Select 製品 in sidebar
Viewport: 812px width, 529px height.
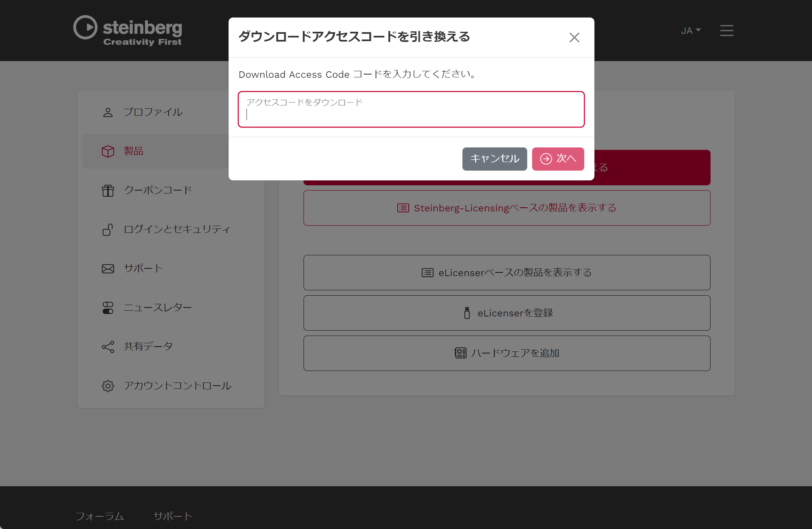[x=156, y=151]
